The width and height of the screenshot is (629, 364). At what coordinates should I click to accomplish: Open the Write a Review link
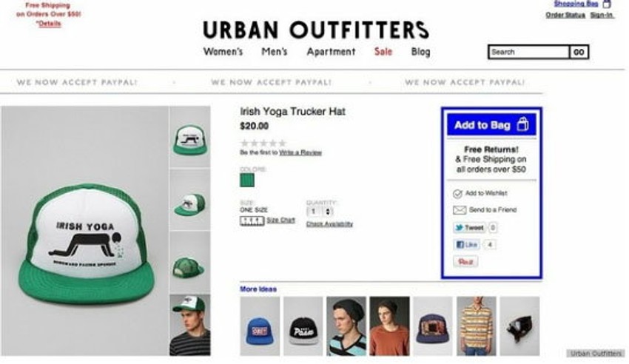coord(300,152)
